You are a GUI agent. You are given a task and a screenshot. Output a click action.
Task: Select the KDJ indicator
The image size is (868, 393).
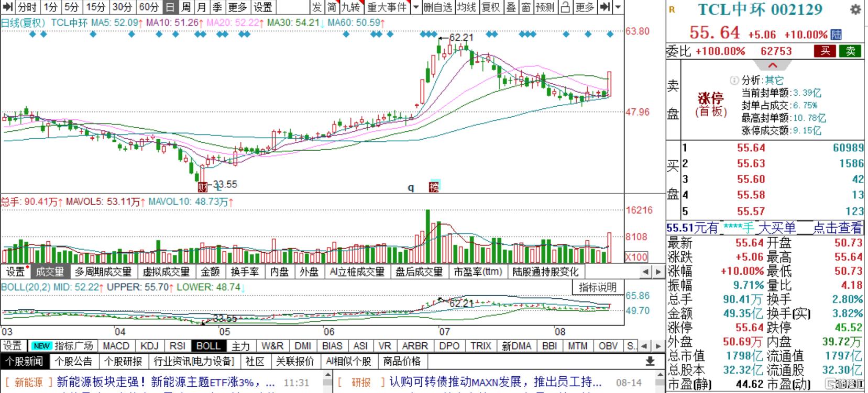(x=149, y=346)
